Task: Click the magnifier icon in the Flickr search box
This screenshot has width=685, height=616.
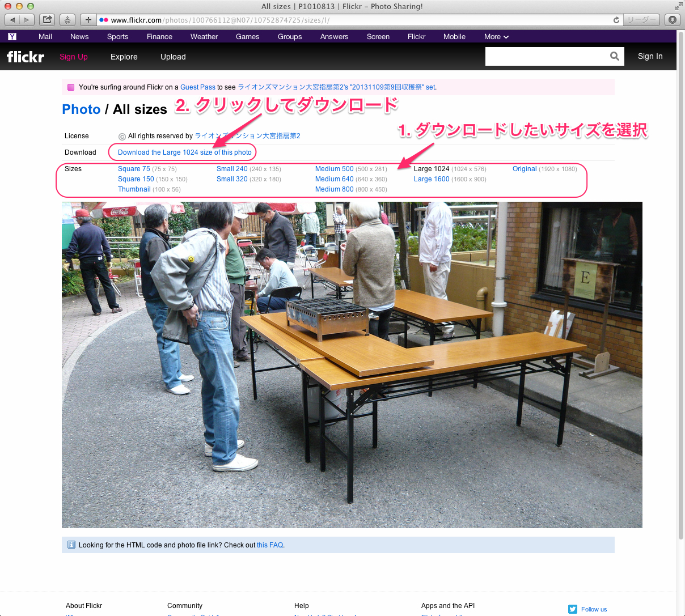Action: click(x=615, y=56)
